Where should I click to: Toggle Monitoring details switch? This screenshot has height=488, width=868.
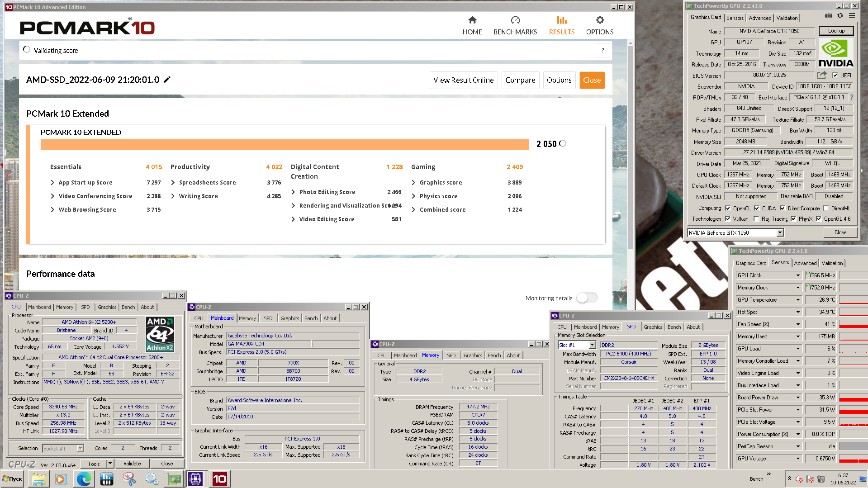point(587,298)
